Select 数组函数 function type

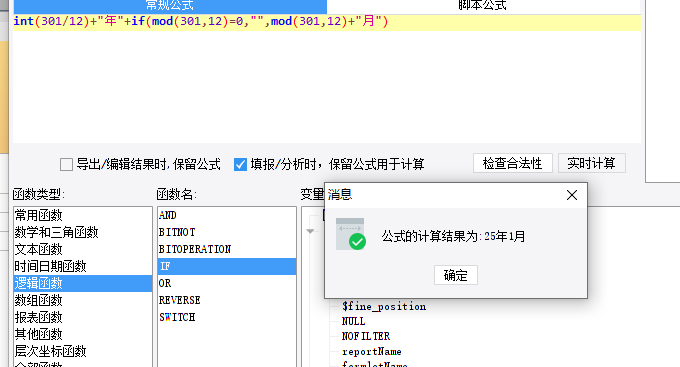(x=83, y=300)
